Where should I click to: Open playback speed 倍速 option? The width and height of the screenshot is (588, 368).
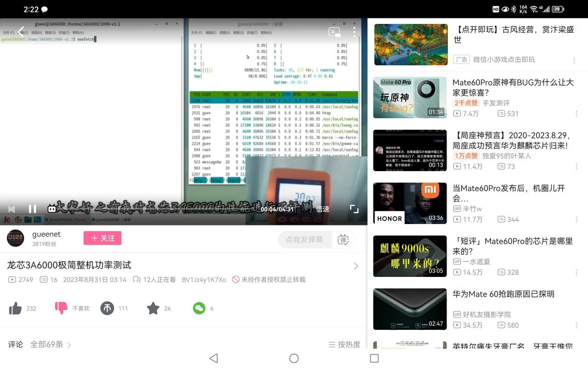coord(322,209)
